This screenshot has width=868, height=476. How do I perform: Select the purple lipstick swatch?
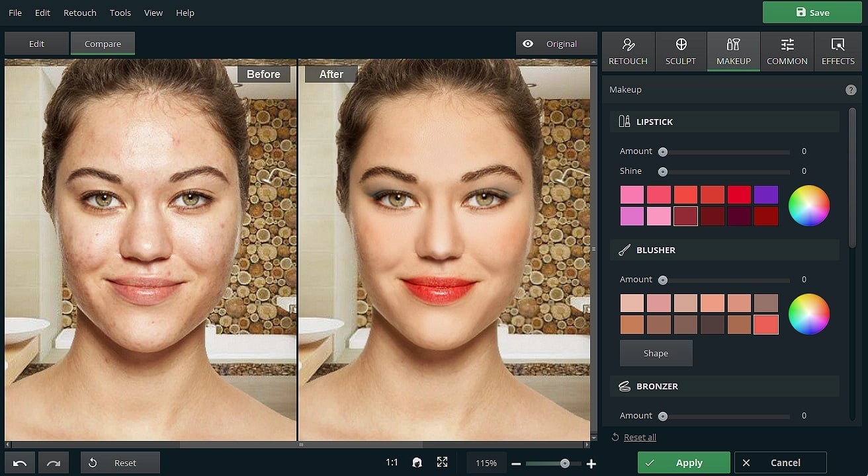click(766, 194)
